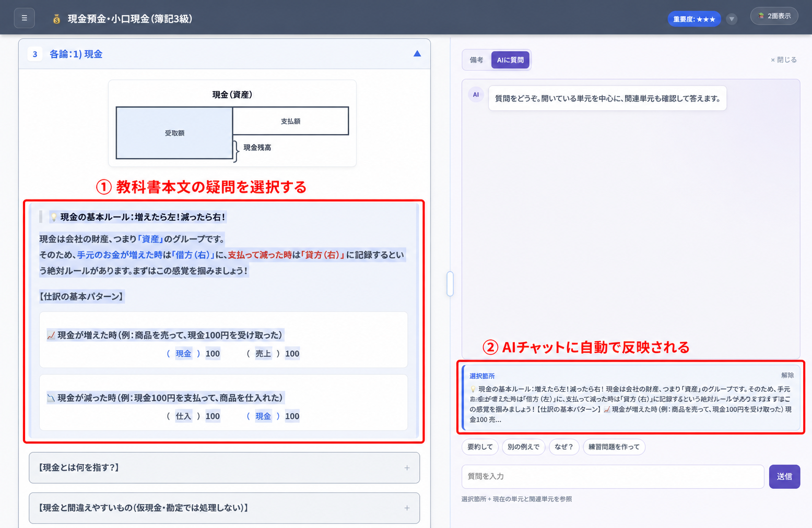The width and height of the screenshot is (812, 528).
Task: Click the panel divider handle between panes
Action: click(450, 284)
